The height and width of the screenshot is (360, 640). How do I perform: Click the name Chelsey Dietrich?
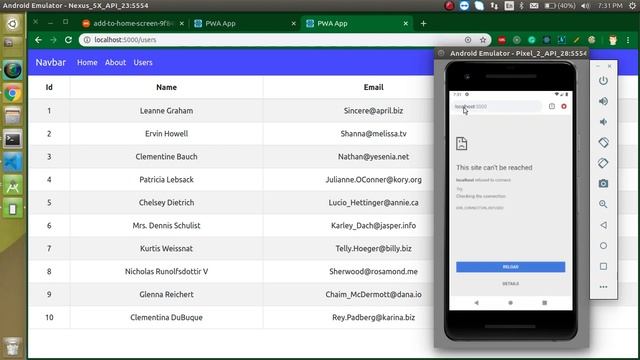[x=167, y=202]
